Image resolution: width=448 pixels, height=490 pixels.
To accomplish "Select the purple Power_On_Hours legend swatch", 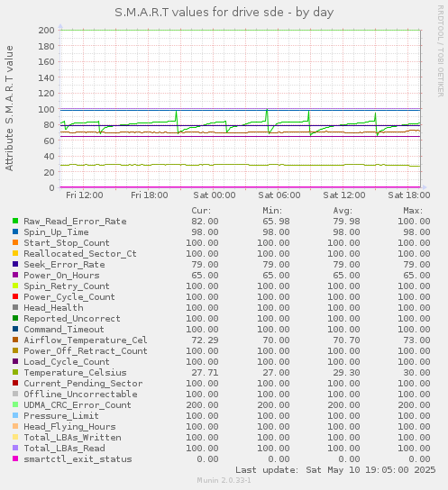I will pyautogui.click(x=15, y=275).
